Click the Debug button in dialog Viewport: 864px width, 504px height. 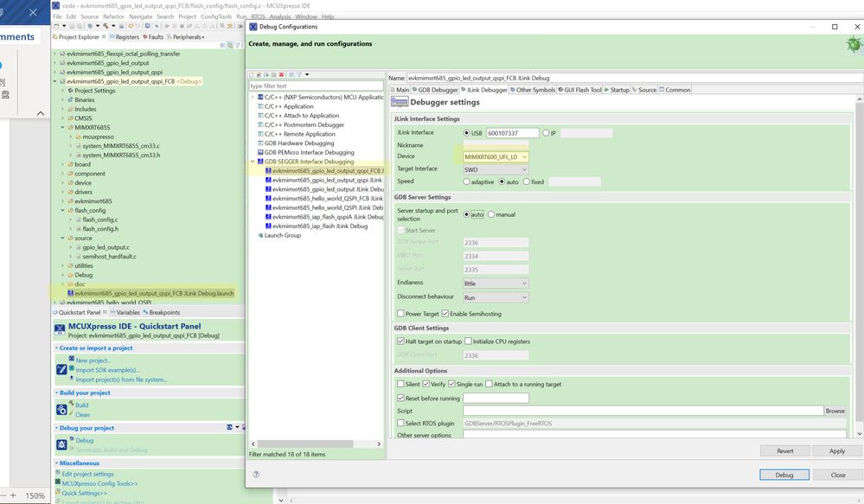point(784,475)
